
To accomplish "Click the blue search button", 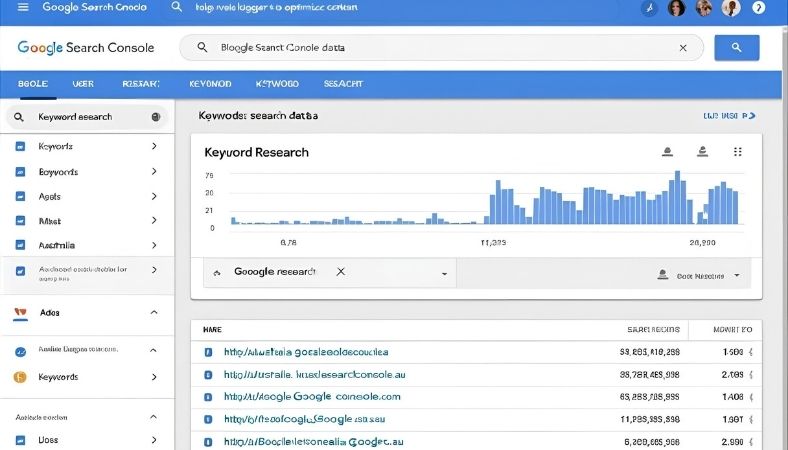I will [737, 48].
